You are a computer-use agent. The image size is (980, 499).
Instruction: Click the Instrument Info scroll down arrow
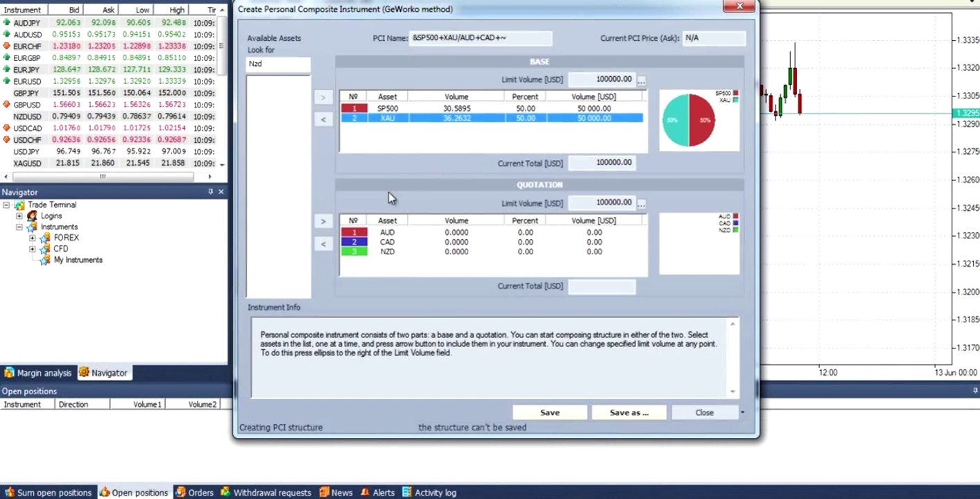click(733, 392)
